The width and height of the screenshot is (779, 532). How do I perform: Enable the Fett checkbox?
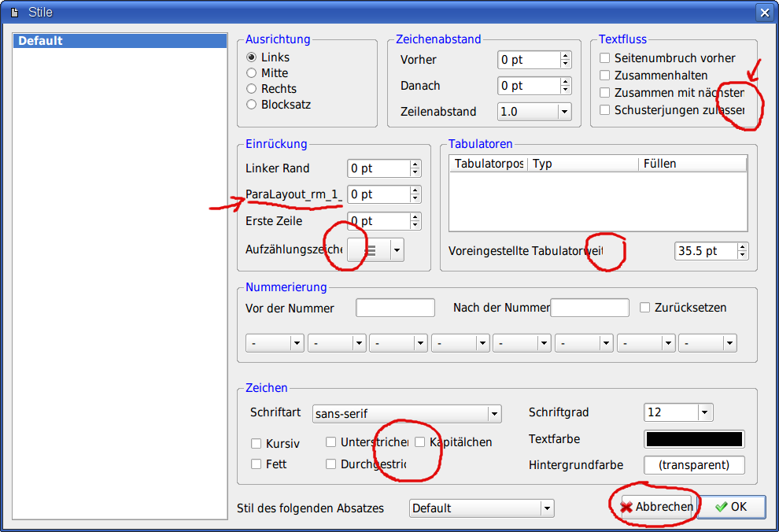(257, 464)
